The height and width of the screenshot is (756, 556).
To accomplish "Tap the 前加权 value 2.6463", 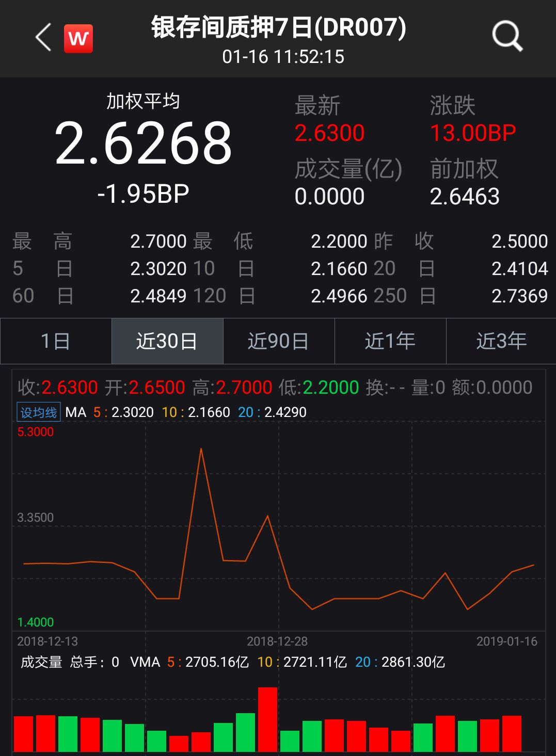I will click(x=465, y=197).
